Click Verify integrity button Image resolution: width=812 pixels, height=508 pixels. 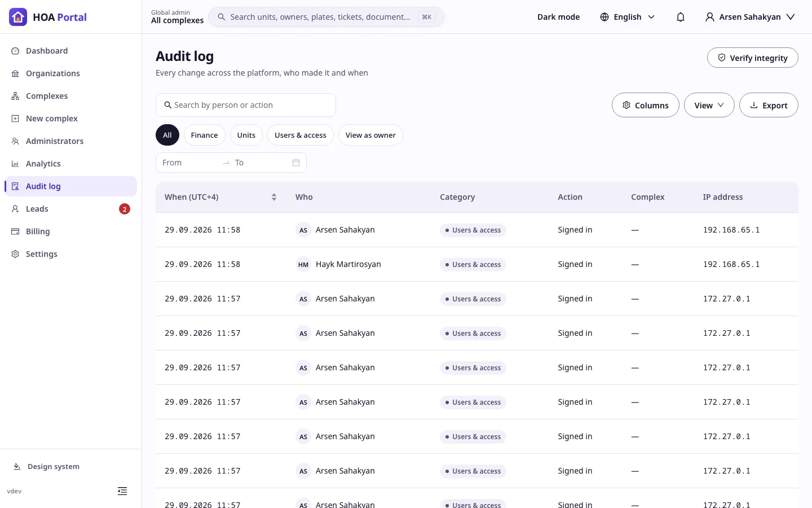coord(753,58)
